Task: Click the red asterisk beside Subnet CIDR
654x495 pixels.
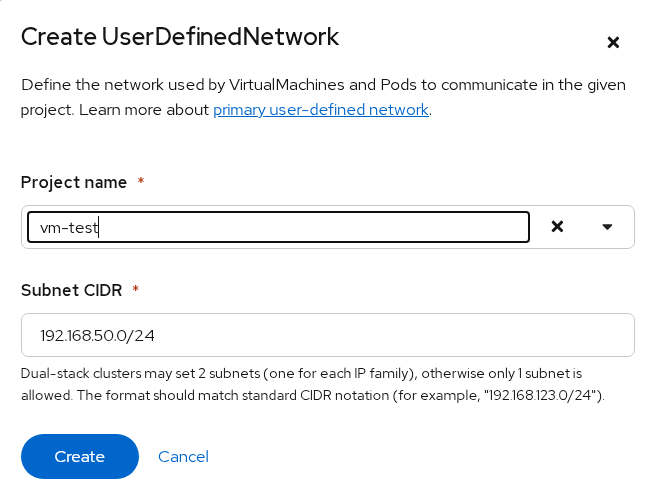Action: [x=135, y=290]
